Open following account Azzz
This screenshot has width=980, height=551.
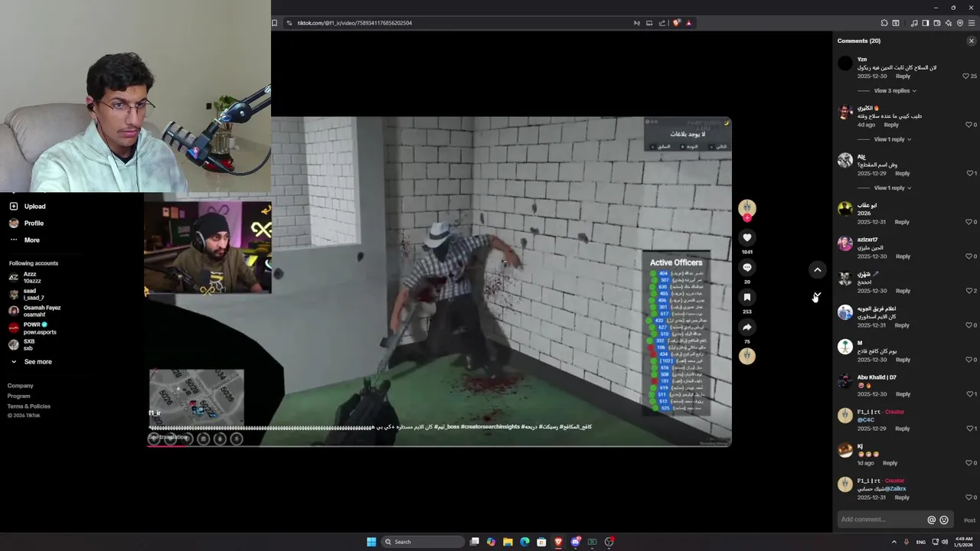[x=25, y=278]
